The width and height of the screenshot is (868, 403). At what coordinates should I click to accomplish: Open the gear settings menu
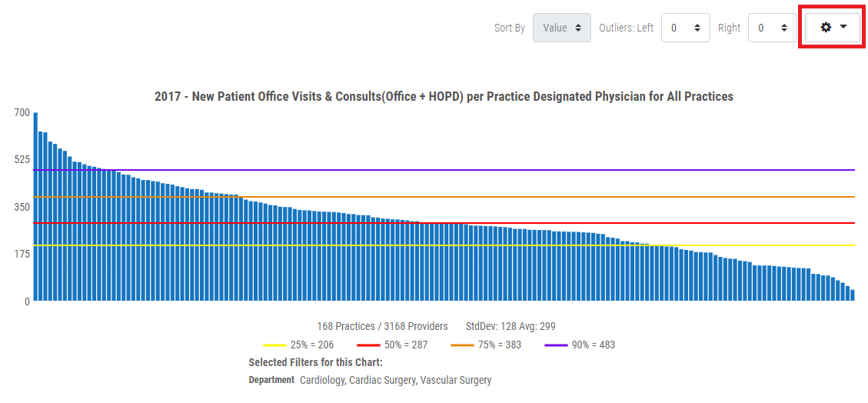826,28
